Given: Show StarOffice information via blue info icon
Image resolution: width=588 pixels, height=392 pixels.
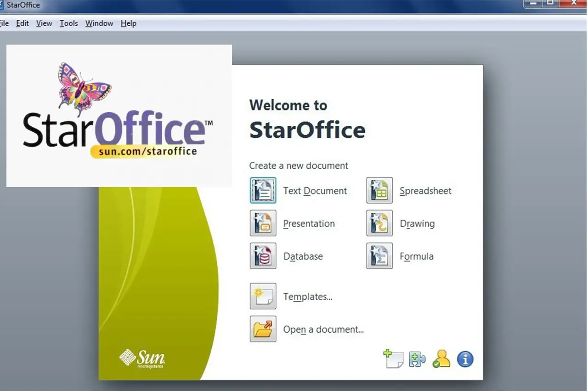Looking at the screenshot, I should pos(465,359).
